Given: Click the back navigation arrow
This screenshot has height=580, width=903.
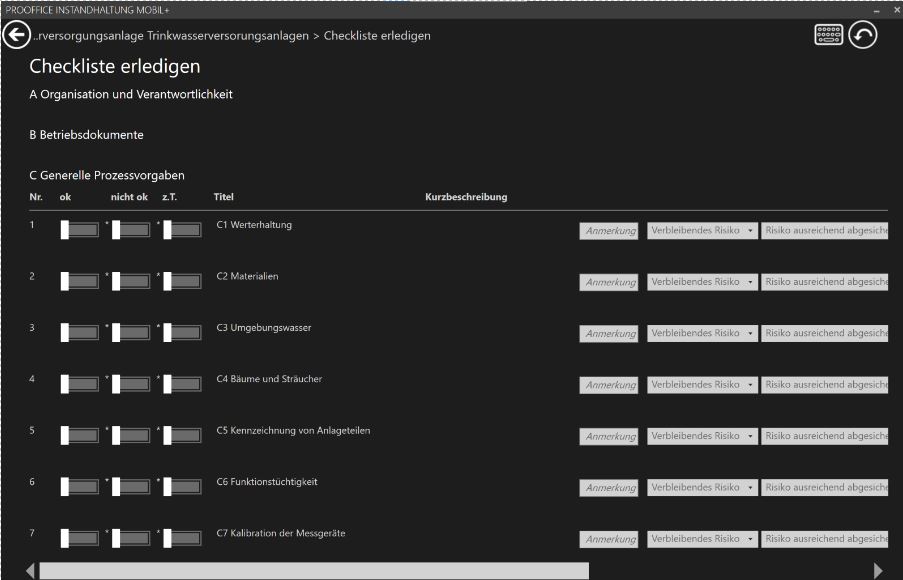Looking at the screenshot, I should pos(16,34).
